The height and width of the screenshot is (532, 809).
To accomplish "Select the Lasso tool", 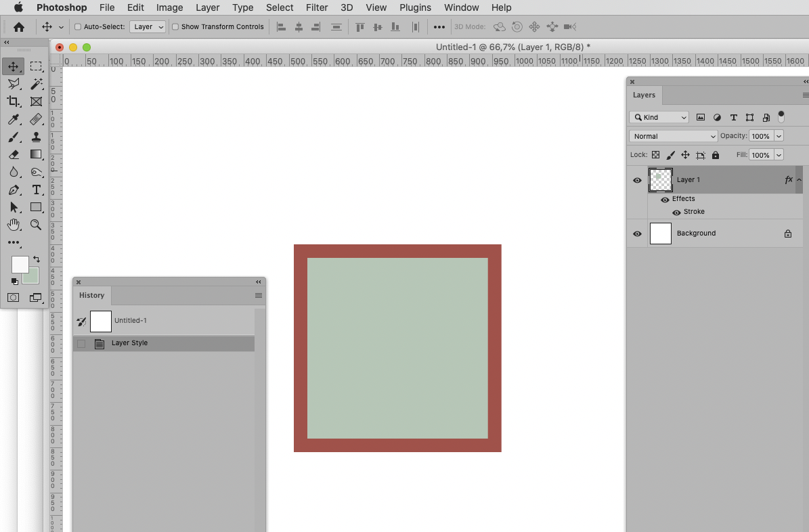I will point(14,84).
